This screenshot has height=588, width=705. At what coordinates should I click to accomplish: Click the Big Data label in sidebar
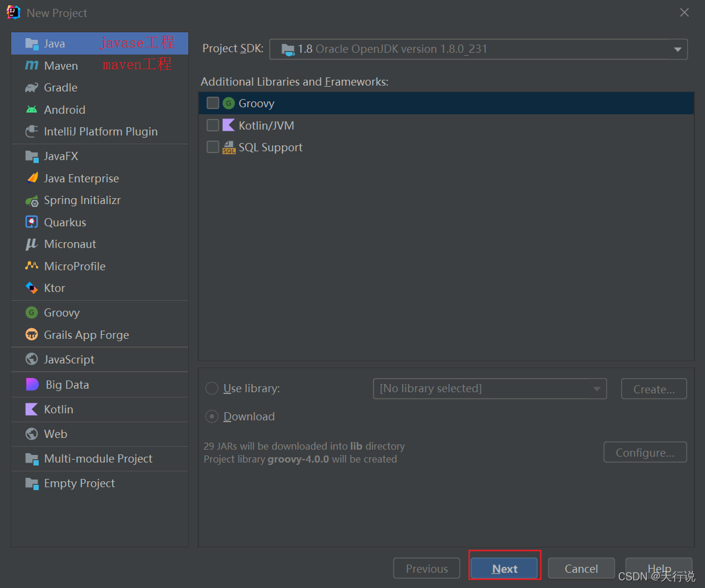[x=67, y=385]
